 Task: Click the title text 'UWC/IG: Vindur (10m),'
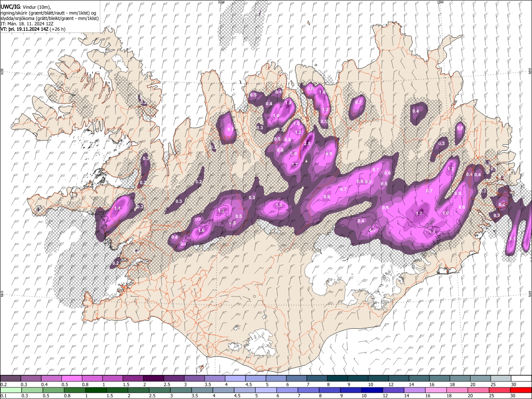[26, 7]
